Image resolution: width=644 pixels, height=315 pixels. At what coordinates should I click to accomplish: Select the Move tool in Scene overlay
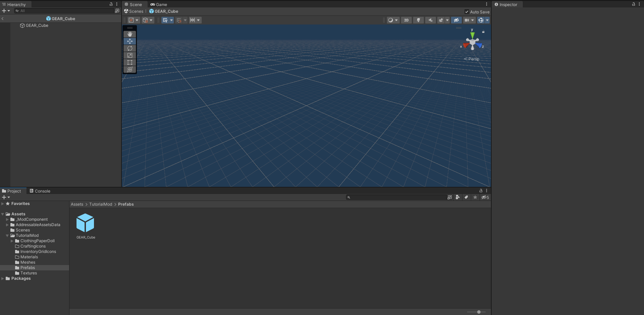pyautogui.click(x=130, y=41)
